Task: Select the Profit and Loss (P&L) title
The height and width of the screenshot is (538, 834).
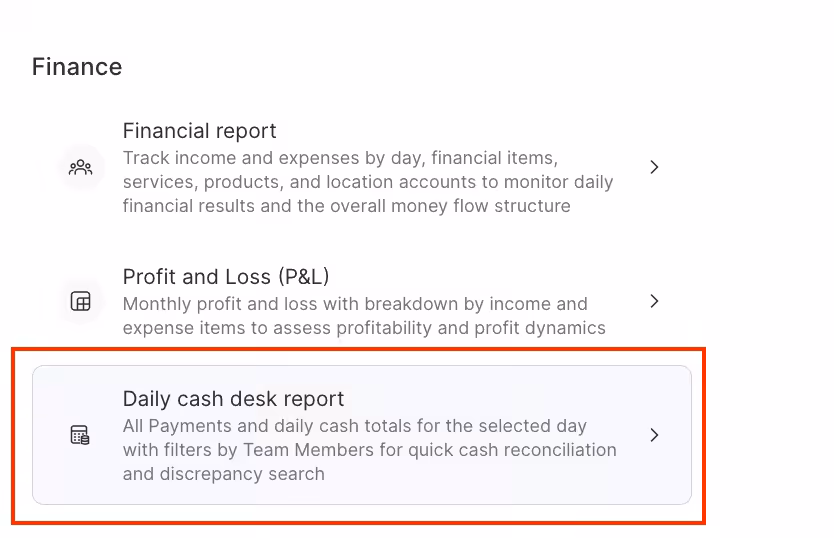Action: point(225,276)
